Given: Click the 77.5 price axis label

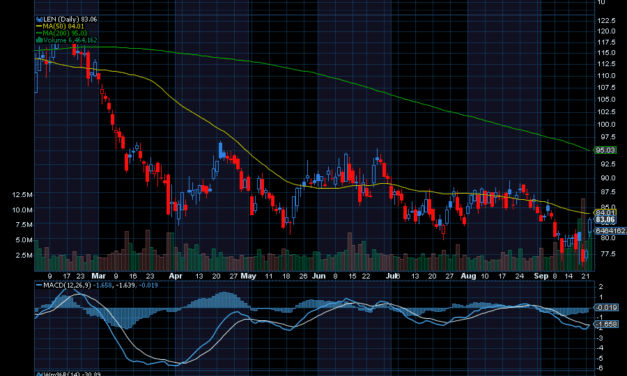Looking at the screenshot, I should point(607,254).
